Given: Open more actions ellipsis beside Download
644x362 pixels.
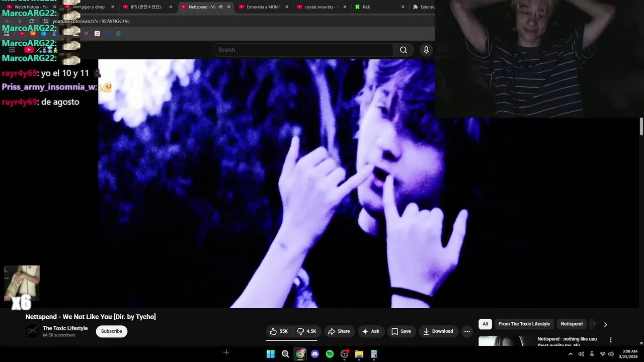Looking at the screenshot, I should (467, 331).
